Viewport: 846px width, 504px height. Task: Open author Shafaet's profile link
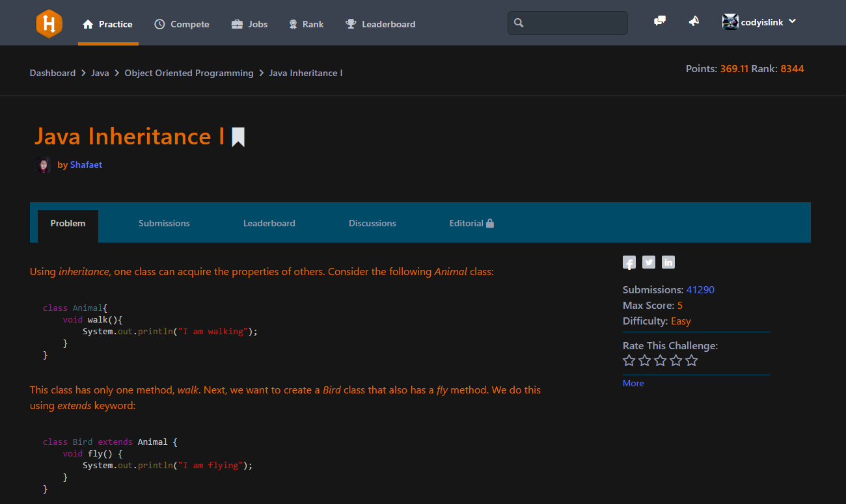(x=86, y=165)
